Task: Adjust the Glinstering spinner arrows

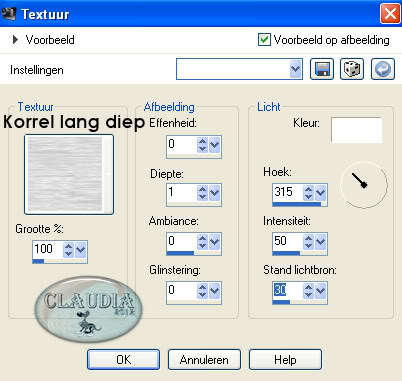Action: click(202, 291)
